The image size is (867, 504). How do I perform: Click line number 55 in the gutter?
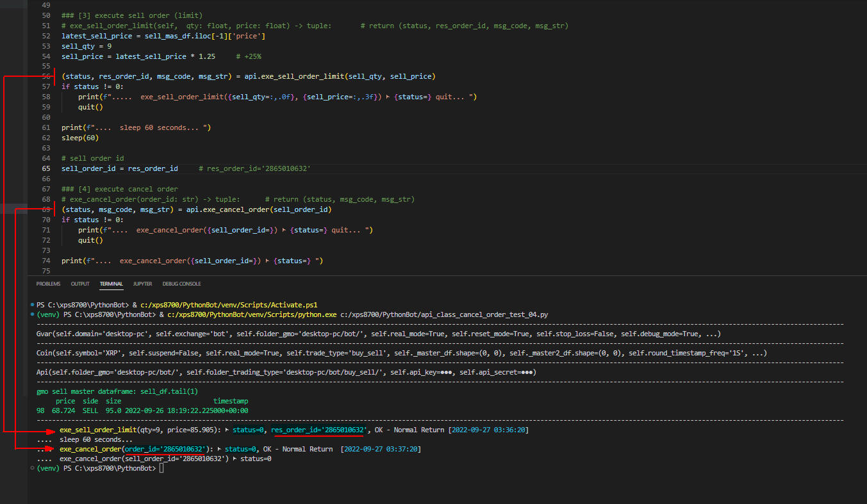[x=45, y=66]
